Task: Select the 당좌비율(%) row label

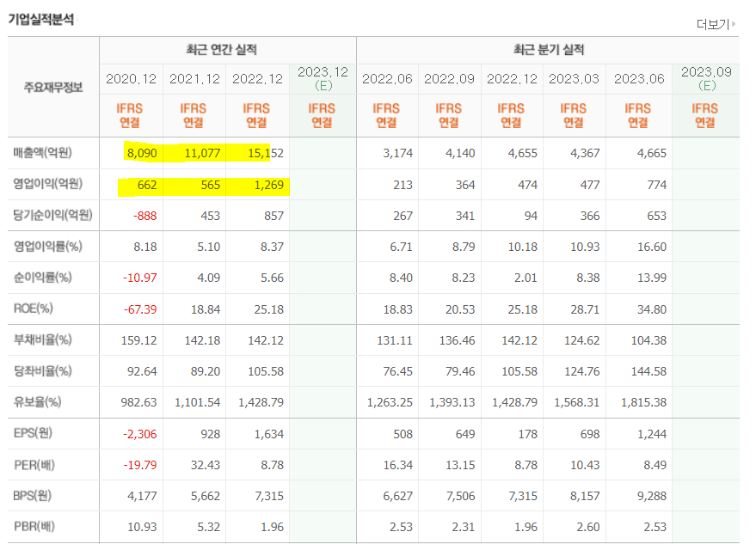Action: coord(43,371)
